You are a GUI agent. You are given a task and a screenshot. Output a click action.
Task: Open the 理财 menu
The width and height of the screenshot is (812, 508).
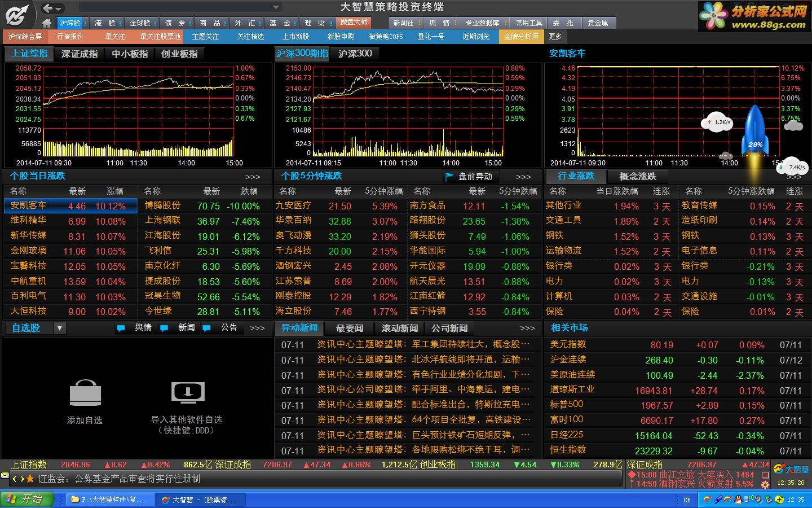(317, 23)
